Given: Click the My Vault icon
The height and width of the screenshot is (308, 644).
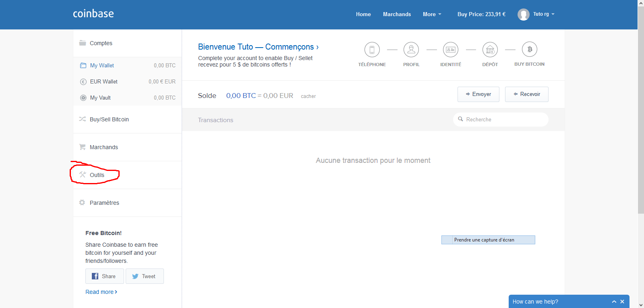Looking at the screenshot, I should pyautogui.click(x=83, y=98).
